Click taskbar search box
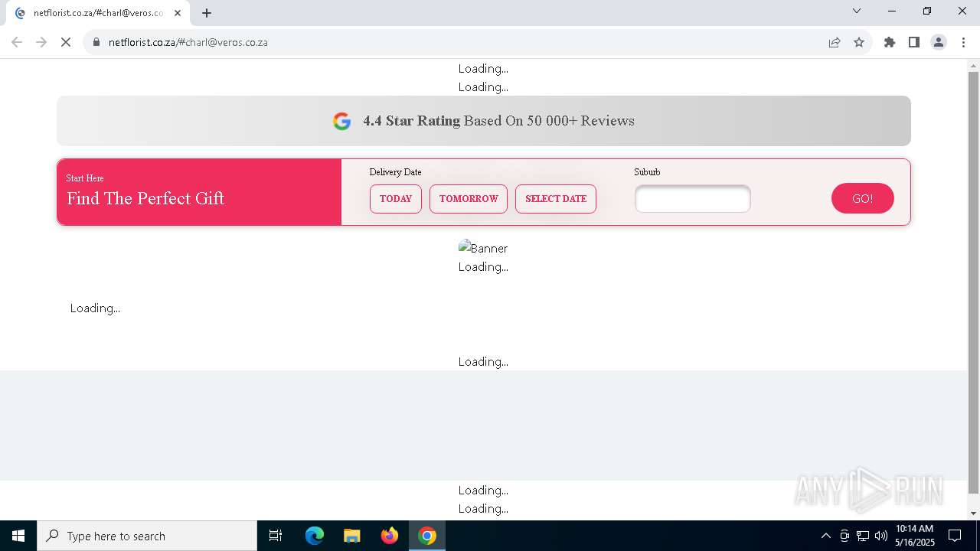 point(147,536)
